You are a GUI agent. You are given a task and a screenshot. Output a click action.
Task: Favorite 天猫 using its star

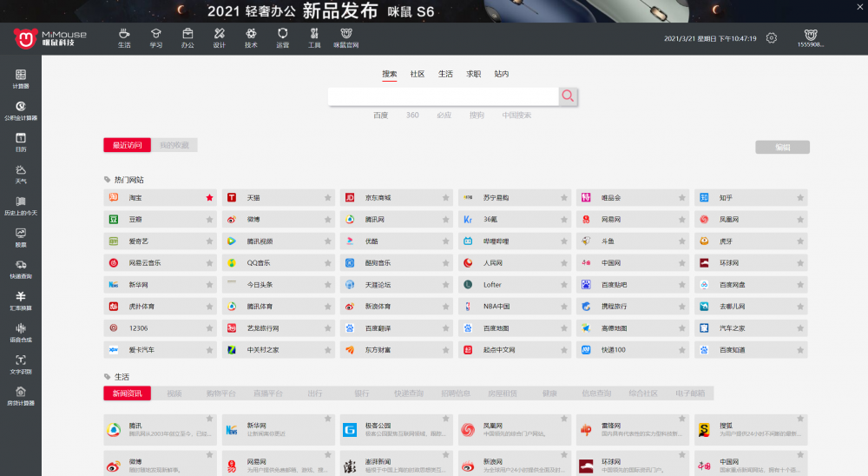click(328, 198)
